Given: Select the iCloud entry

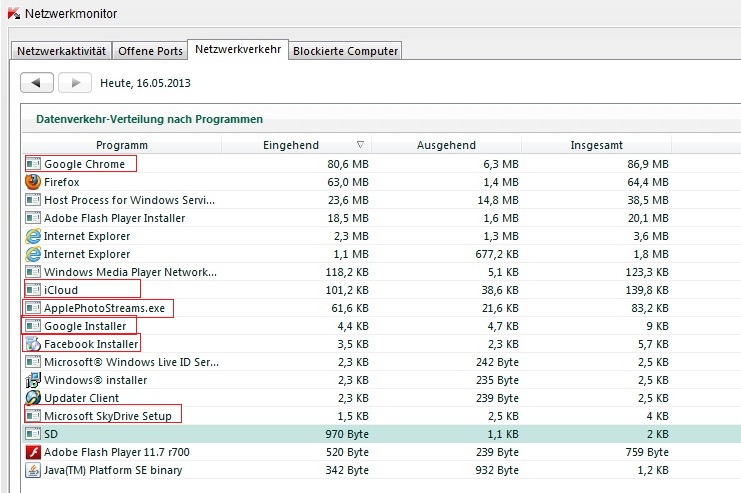Looking at the screenshot, I should (61, 290).
